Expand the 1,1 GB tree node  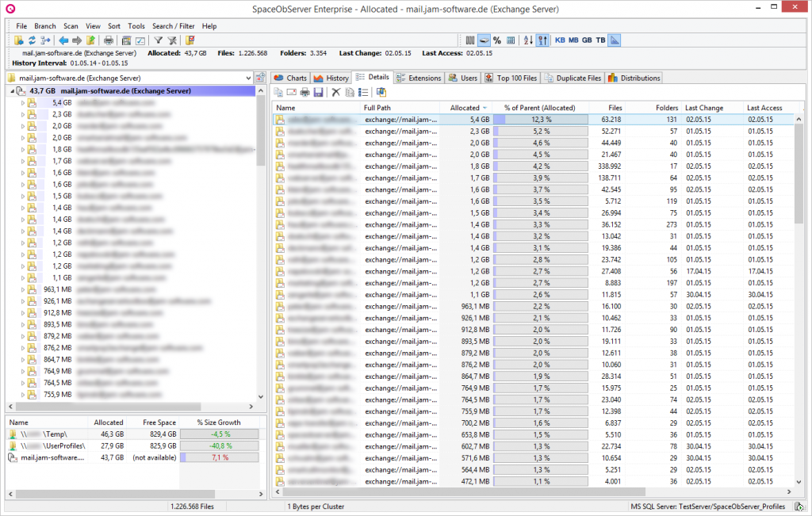23,278
